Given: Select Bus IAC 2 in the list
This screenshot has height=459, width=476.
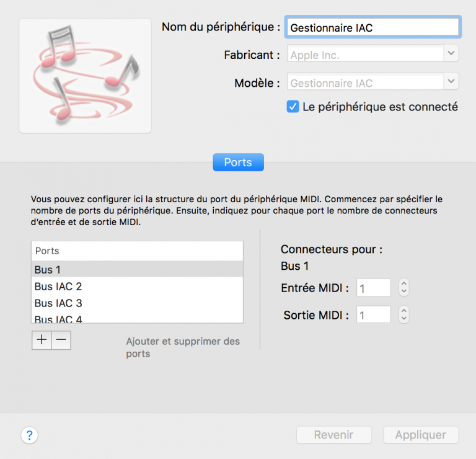Looking at the screenshot, I should 137,286.
